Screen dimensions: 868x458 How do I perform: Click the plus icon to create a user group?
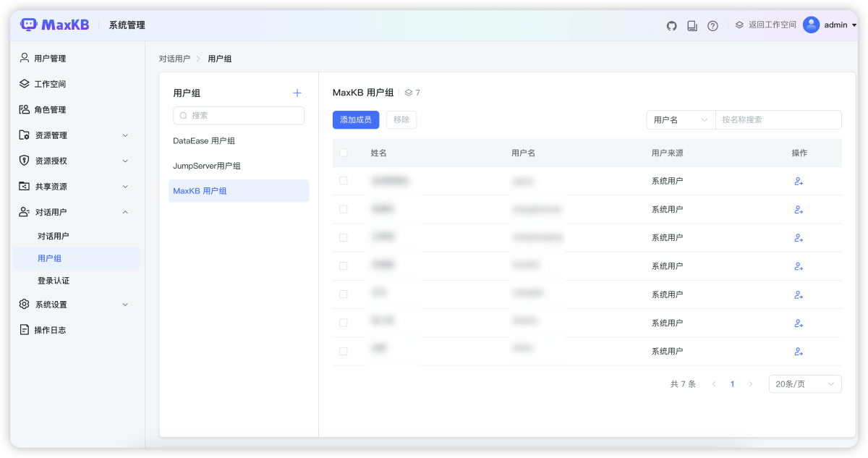coord(297,93)
